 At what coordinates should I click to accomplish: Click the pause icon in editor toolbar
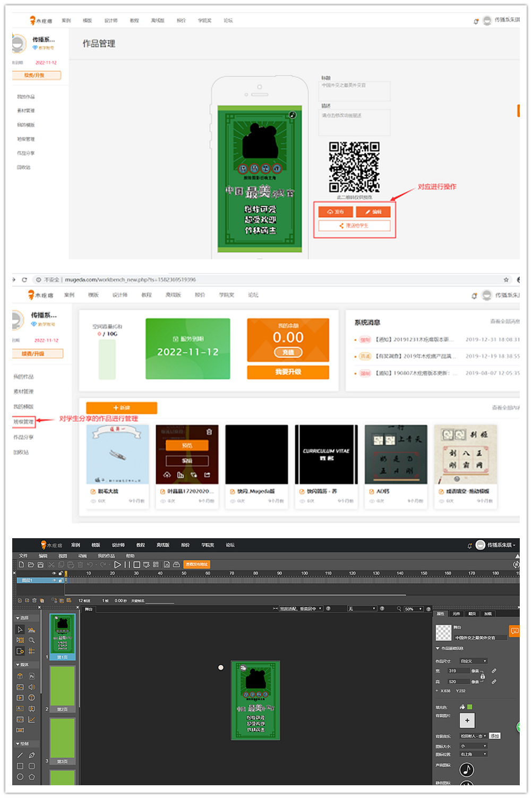coord(127,565)
